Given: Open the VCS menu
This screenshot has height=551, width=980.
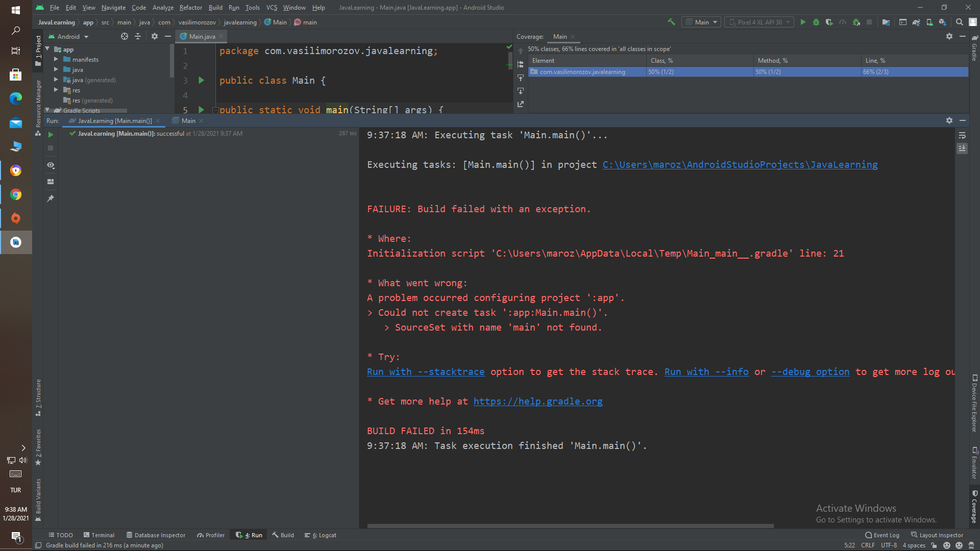Looking at the screenshot, I should pos(272,7).
